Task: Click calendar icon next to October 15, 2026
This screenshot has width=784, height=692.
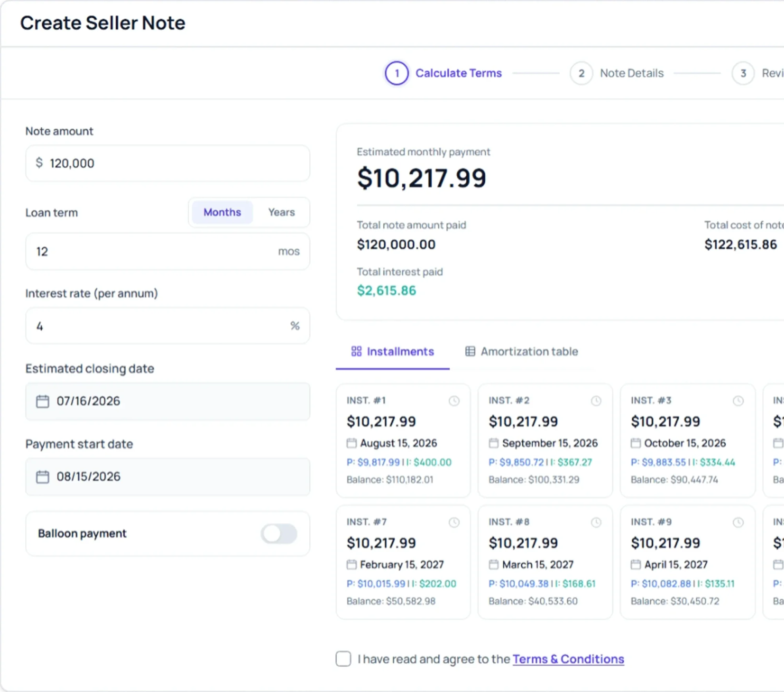Action: click(635, 443)
